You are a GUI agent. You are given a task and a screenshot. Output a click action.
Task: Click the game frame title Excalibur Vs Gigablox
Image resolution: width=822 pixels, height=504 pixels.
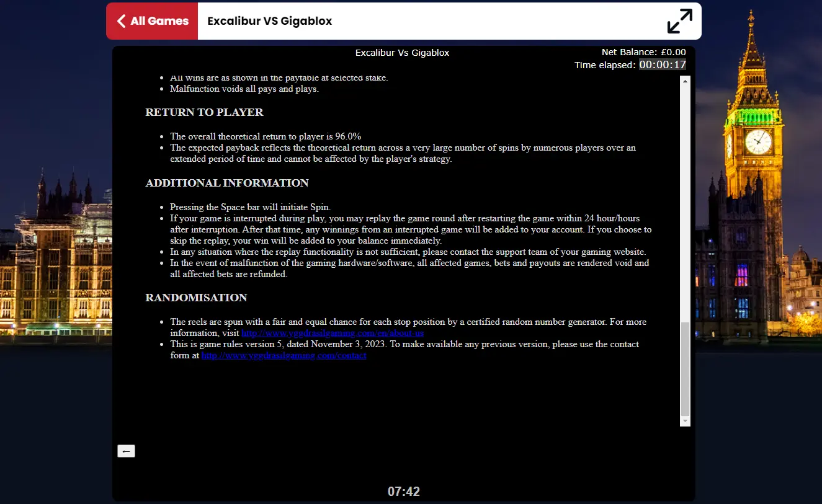pyautogui.click(x=403, y=53)
